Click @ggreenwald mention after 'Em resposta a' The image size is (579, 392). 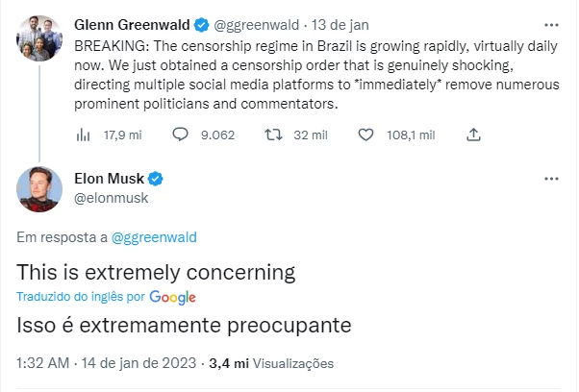[154, 236]
